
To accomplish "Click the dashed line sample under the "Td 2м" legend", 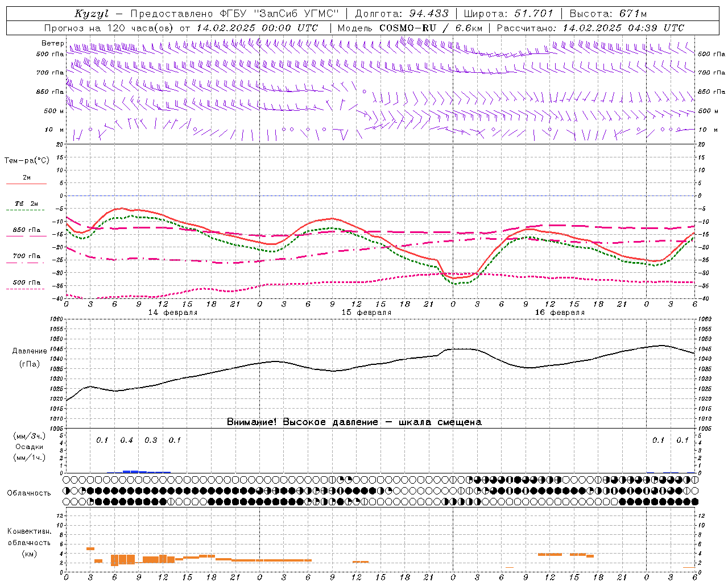I will 26,210.
